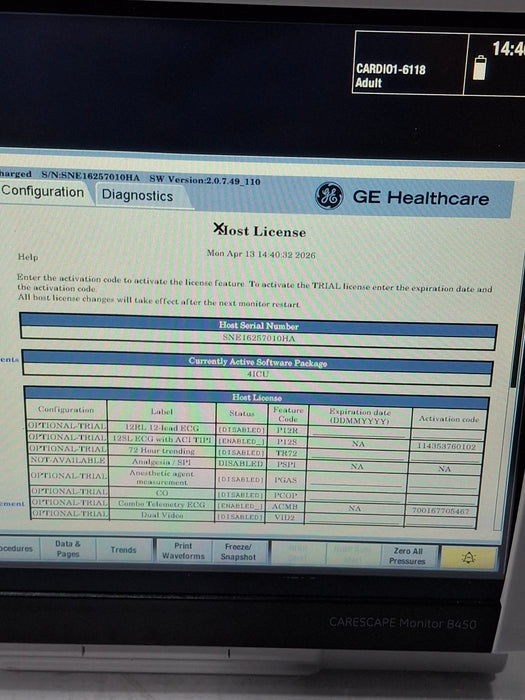
Task: Toggle the [ENABLED_] status for 12SL ECG with ACI TIPI
Action: [x=242, y=441]
